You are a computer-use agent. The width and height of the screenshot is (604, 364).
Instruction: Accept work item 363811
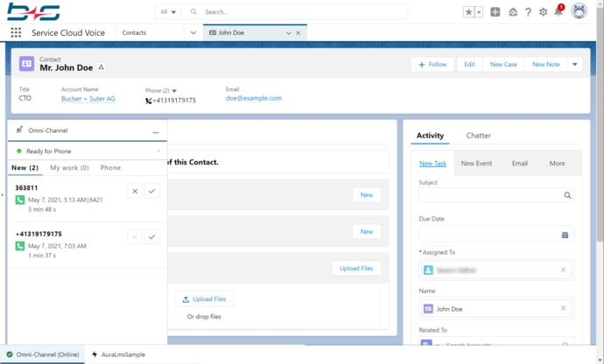(x=151, y=191)
